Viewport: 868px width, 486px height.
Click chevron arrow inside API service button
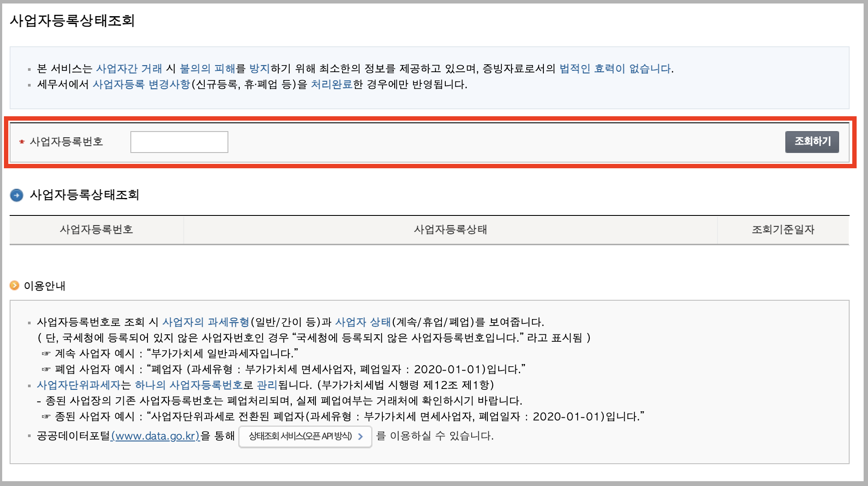click(360, 436)
